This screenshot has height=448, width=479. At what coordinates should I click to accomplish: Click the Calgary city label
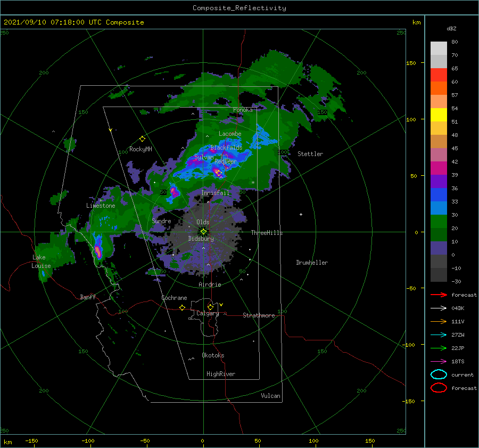coord(208,313)
